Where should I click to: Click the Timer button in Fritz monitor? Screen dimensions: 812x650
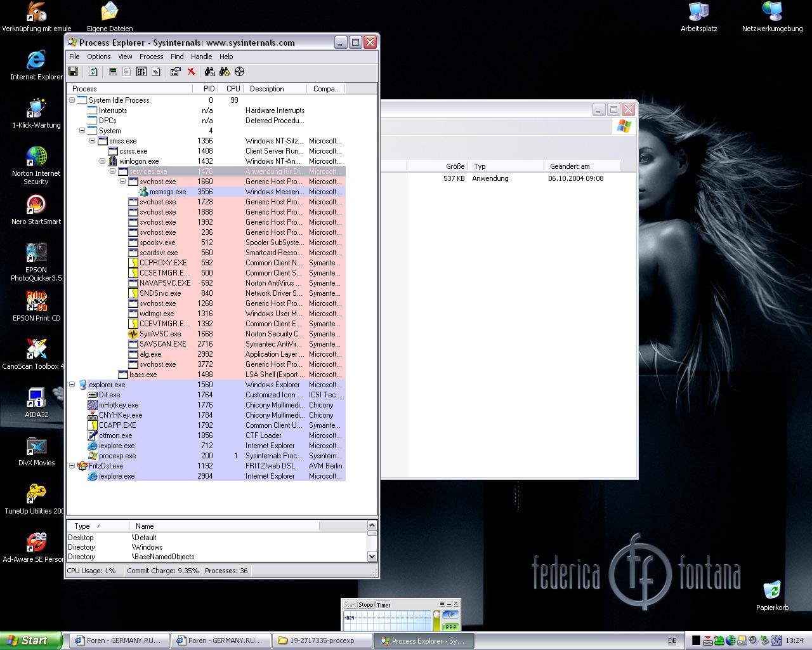click(384, 605)
